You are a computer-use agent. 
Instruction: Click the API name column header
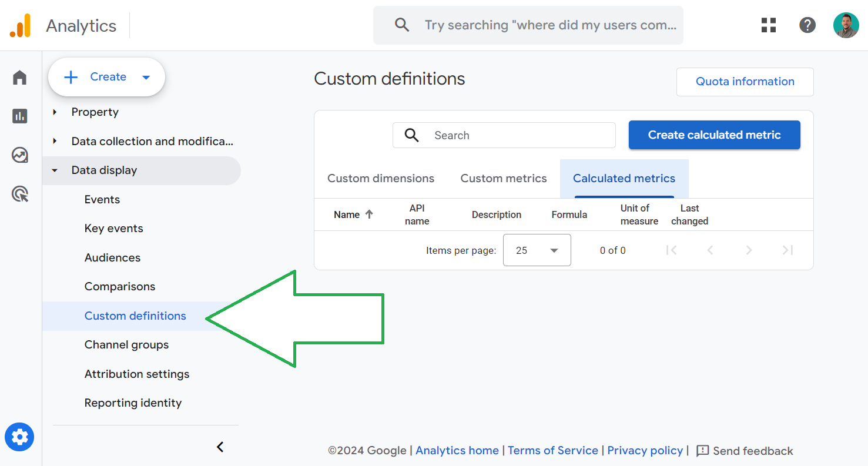pyautogui.click(x=417, y=214)
